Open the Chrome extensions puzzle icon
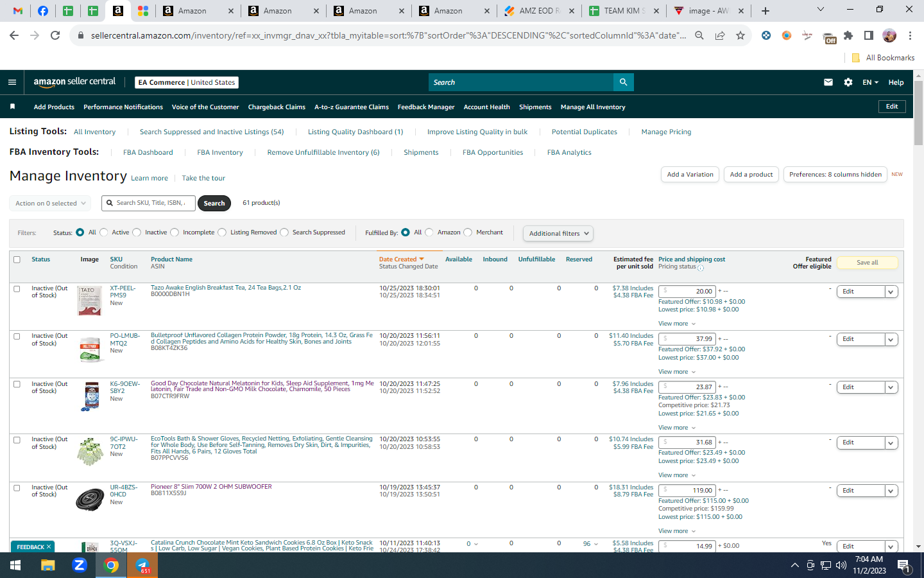Viewport: 924px width, 578px height. (x=848, y=35)
